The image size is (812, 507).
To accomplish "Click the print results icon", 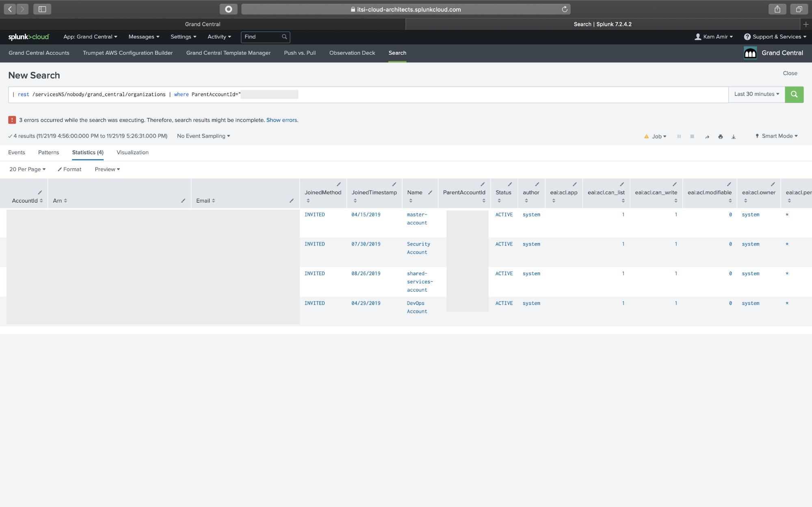I will (x=720, y=137).
